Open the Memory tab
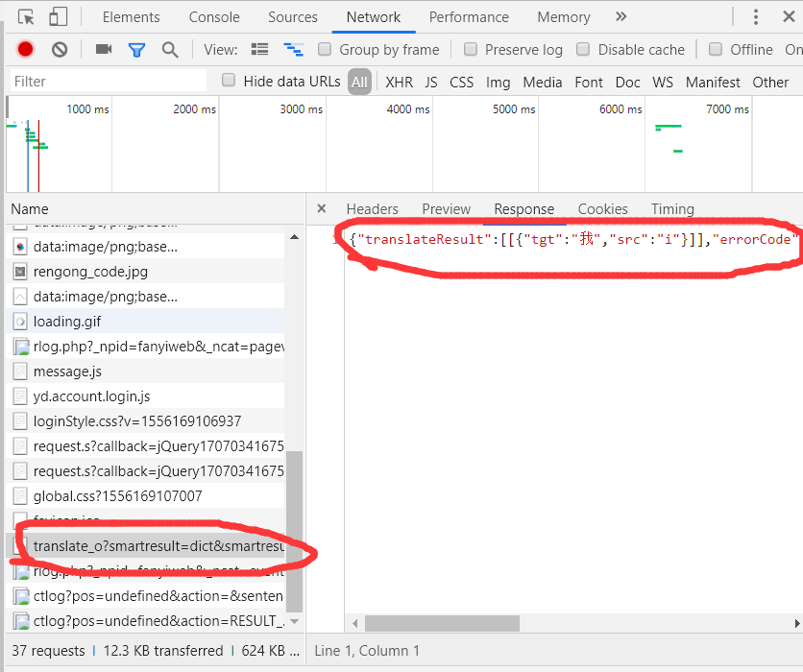 tap(564, 17)
